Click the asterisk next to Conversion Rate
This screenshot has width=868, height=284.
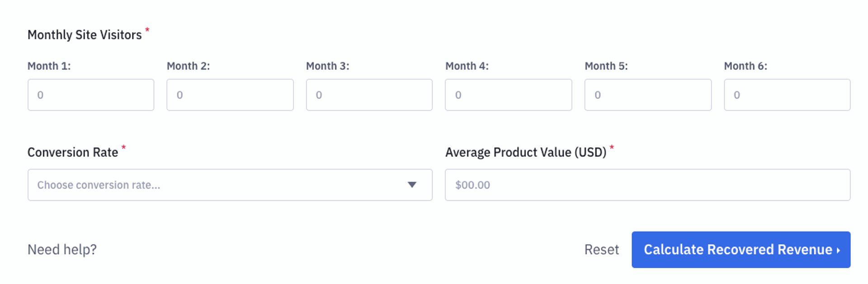[123, 147]
